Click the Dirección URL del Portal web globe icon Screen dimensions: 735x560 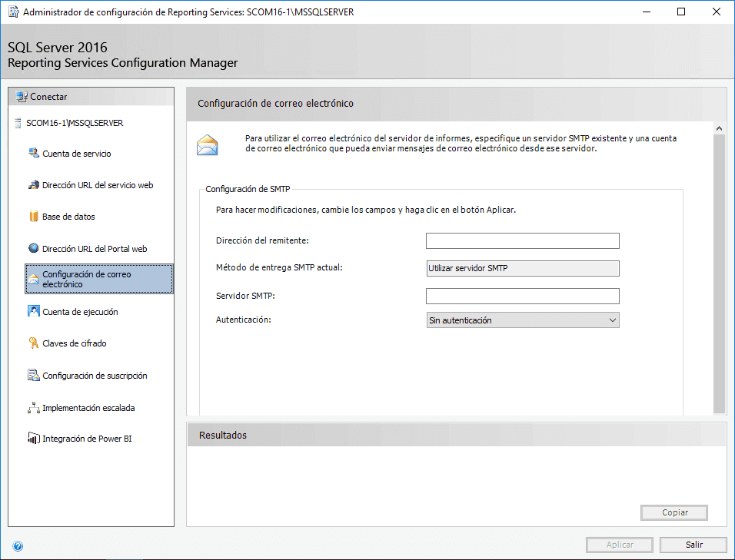coord(34,248)
